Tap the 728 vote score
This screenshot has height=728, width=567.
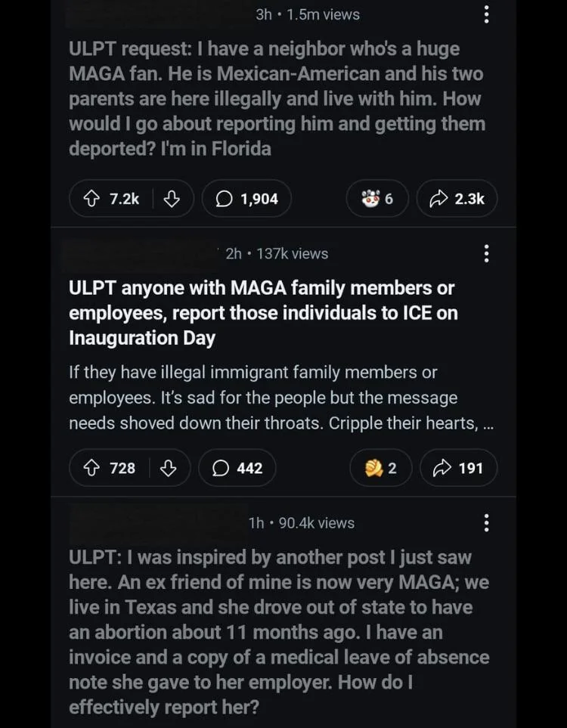click(122, 468)
